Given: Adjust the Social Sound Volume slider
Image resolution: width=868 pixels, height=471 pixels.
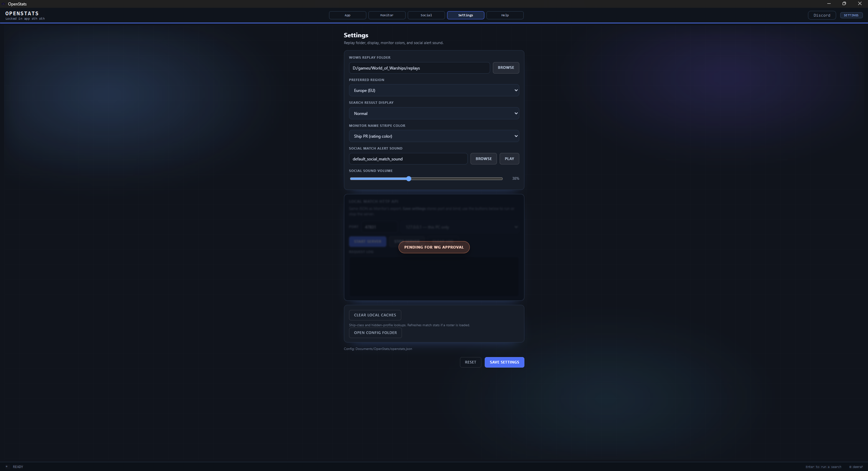Looking at the screenshot, I should [x=408, y=178].
